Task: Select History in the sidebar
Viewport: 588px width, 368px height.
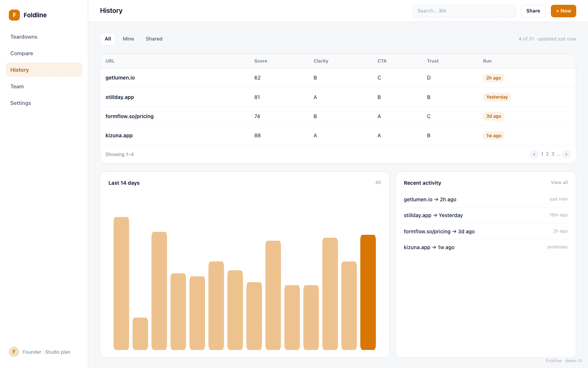Action: (44, 70)
